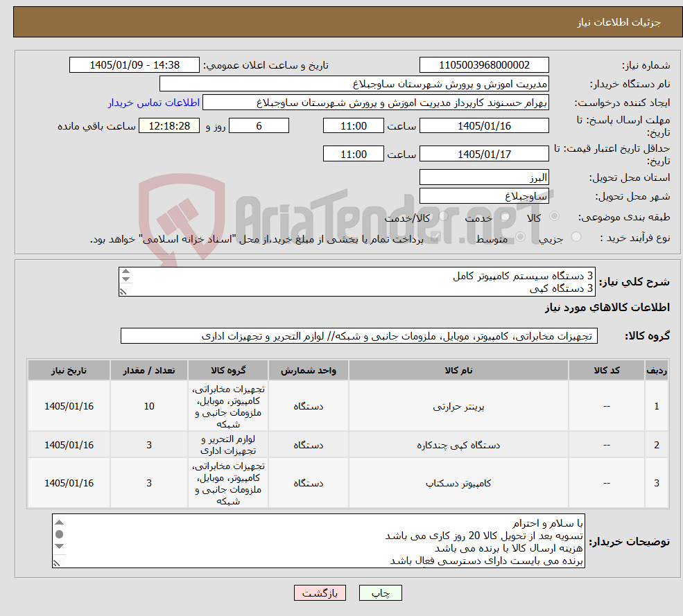Image resolution: width=683 pixels, height=616 pixels.
Task: Click the response deadline date 1405/01/16 field
Action: coord(484,126)
